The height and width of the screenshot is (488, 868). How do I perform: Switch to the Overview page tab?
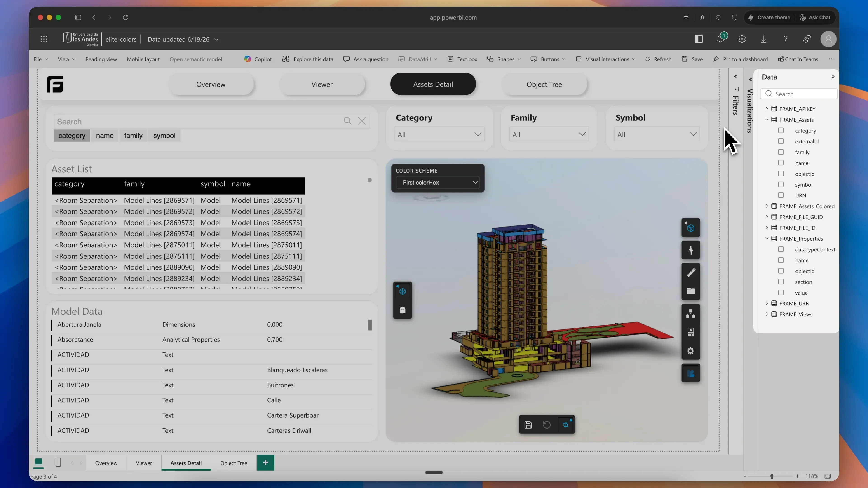tap(106, 463)
